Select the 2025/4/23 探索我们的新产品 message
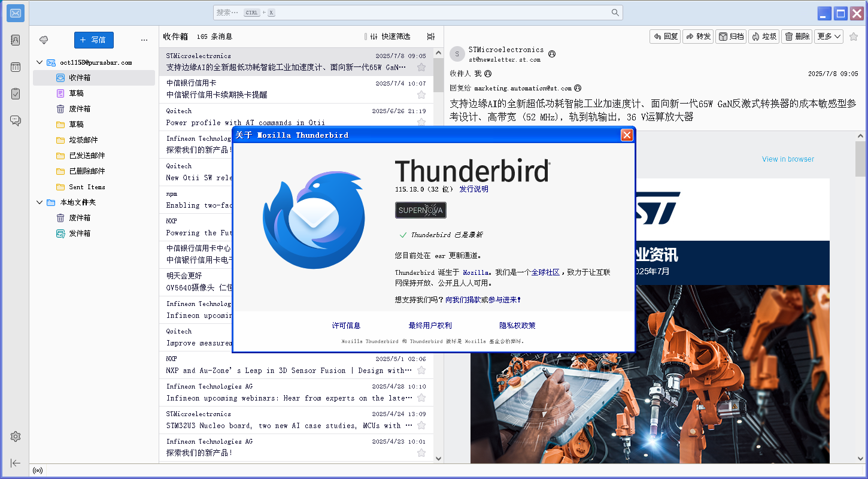The height and width of the screenshot is (479, 868). tap(296, 448)
